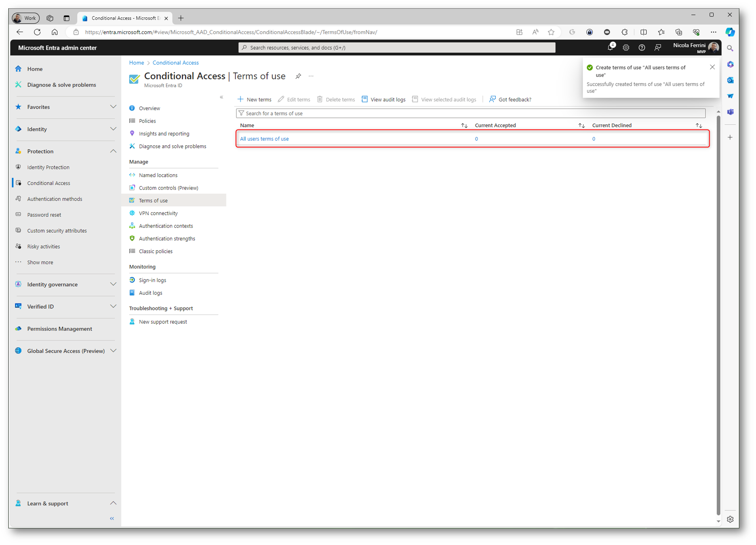Image resolution: width=756 pixels, height=545 pixels.
Task: Open VPN connectivity
Action: pos(158,213)
